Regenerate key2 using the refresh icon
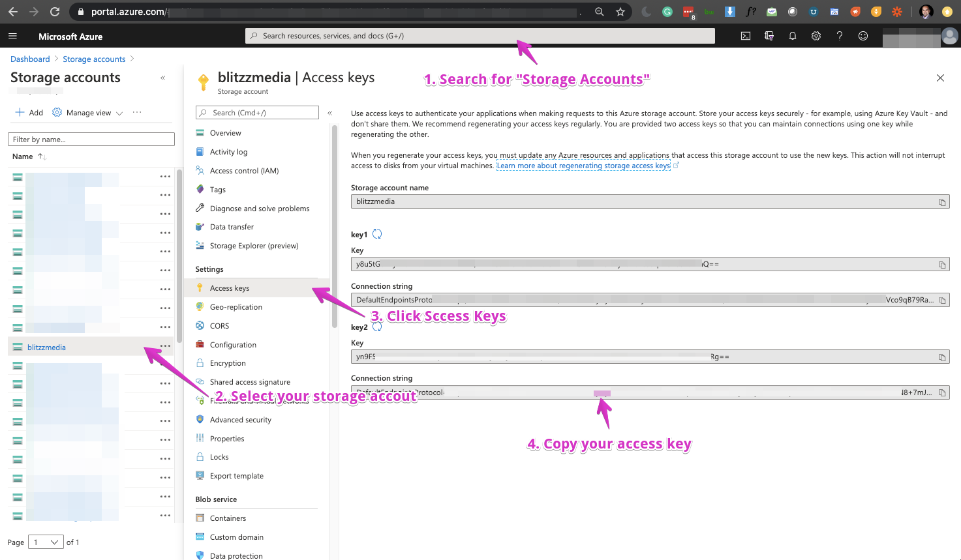This screenshot has height=560, width=961. pos(377,327)
